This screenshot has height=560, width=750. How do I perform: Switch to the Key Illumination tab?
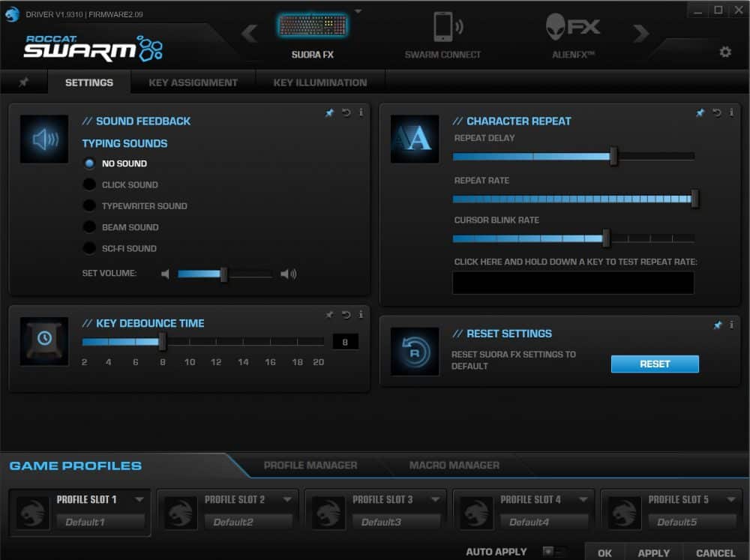(x=320, y=82)
